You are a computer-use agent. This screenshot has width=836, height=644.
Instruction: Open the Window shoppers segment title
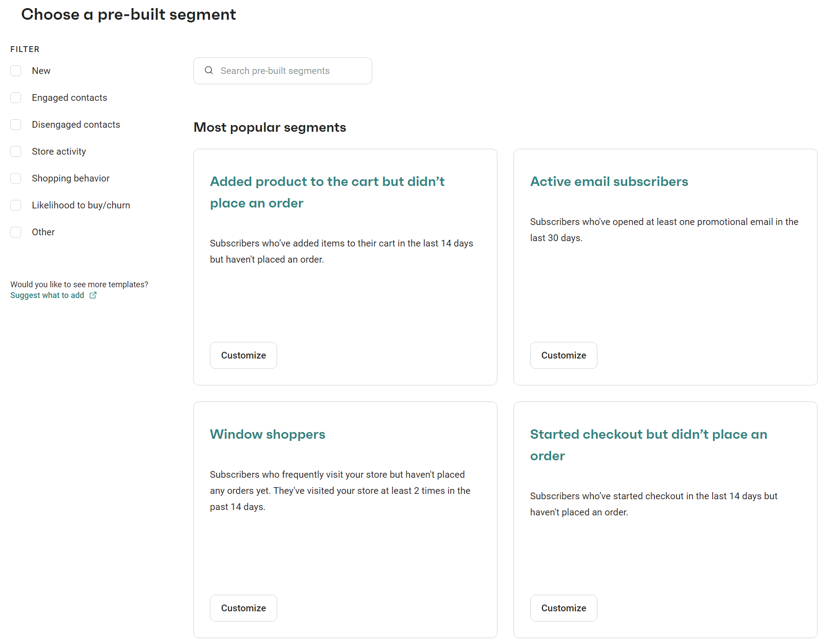pyautogui.click(x=267, y=434)
